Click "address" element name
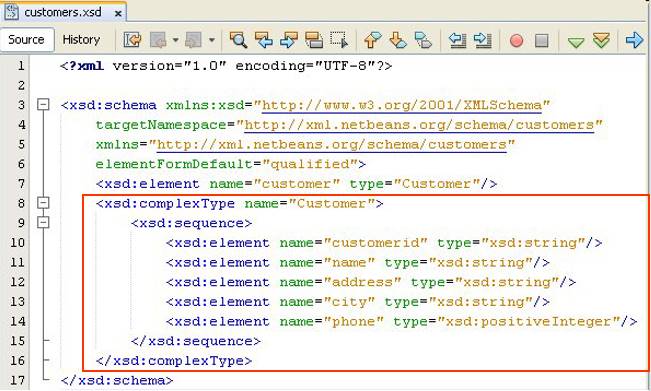The height and width of the screenshot is (391, 651). pyautogui.click(x=362, y=282)
